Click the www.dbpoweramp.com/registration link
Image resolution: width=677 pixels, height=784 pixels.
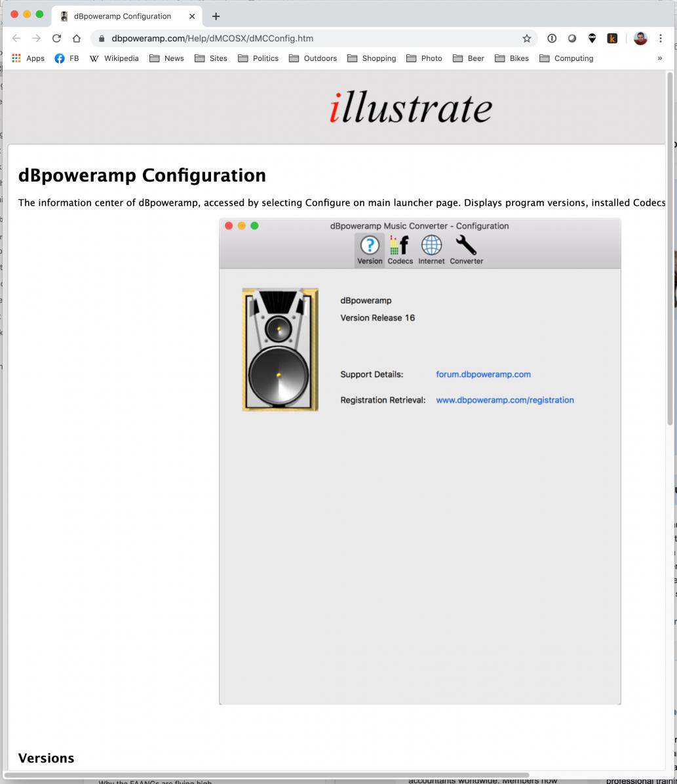tap(505, 400)
